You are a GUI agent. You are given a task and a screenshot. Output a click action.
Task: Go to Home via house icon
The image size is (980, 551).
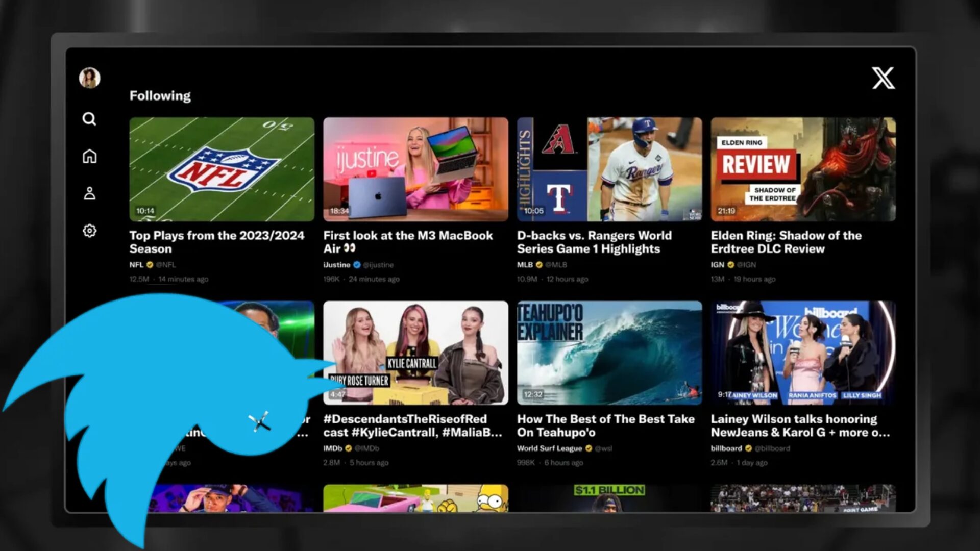[x=89, y=156]
